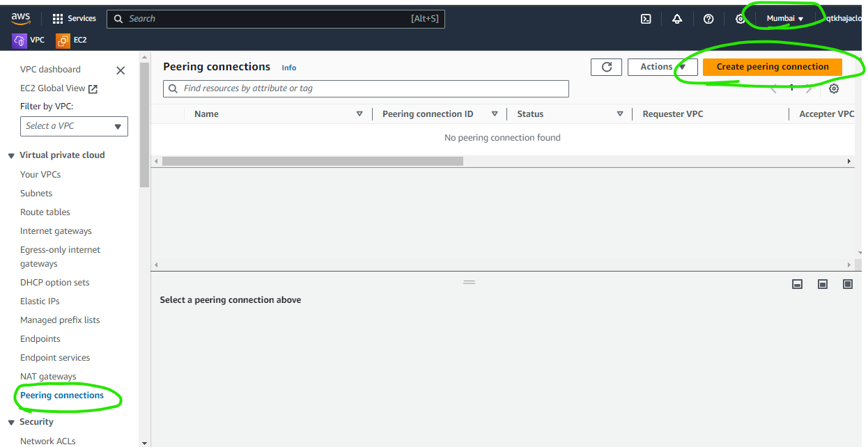This screenshot has width=868, height=447.
Task: Switch to centered split panel layout
Action: pos(823,284)
